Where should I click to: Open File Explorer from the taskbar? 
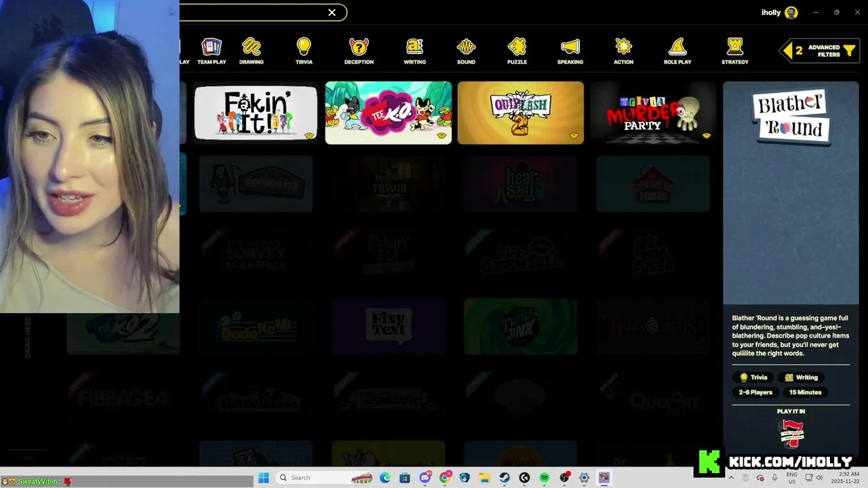(x=485, y=478)
